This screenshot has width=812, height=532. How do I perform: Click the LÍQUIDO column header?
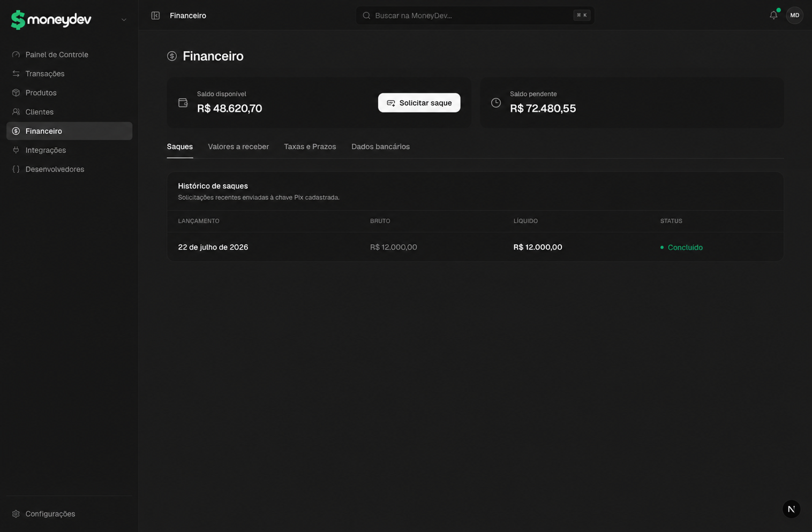coord(525,221)
